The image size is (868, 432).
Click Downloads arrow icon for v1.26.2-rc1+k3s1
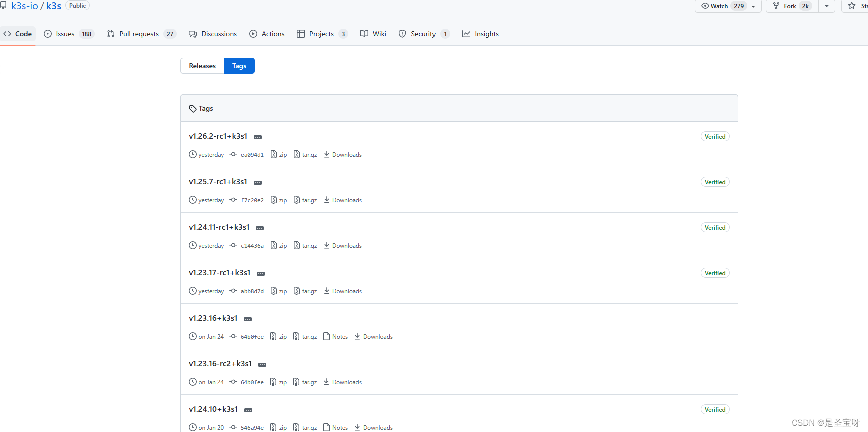[x=327, y=154]
